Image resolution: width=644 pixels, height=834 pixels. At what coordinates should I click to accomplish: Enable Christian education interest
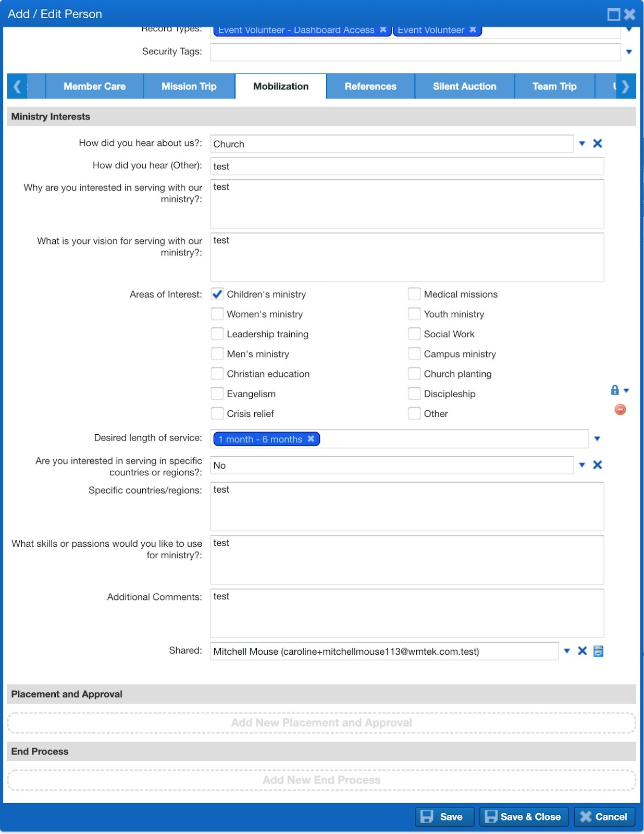(217, 374)
